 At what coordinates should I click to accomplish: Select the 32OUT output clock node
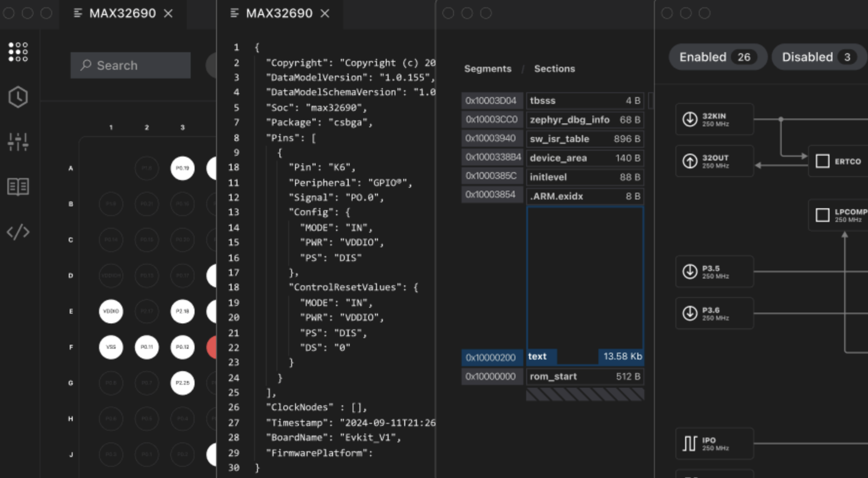pos(714,161)
